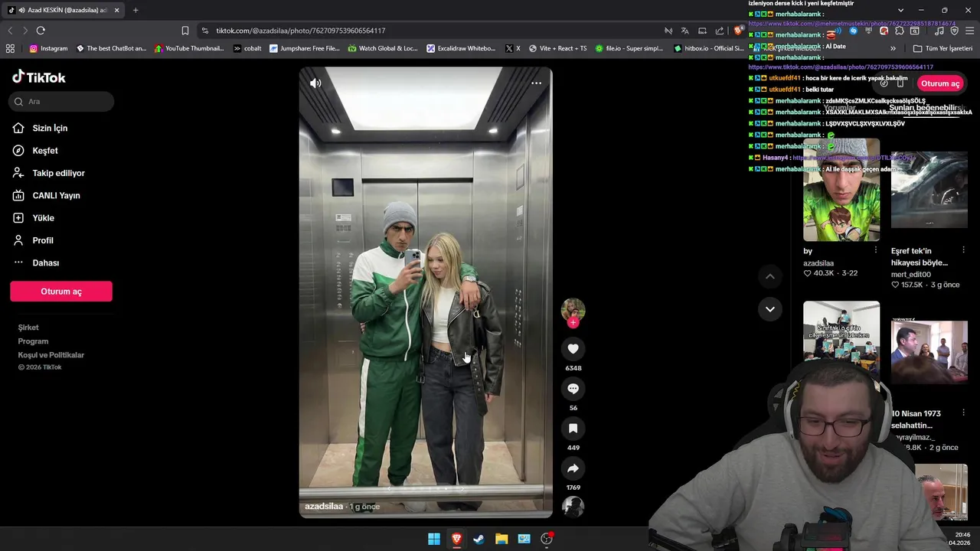The image size is (980, 551).
Task: Click the translate page icon in the address bar
Action: click(684, 31)
